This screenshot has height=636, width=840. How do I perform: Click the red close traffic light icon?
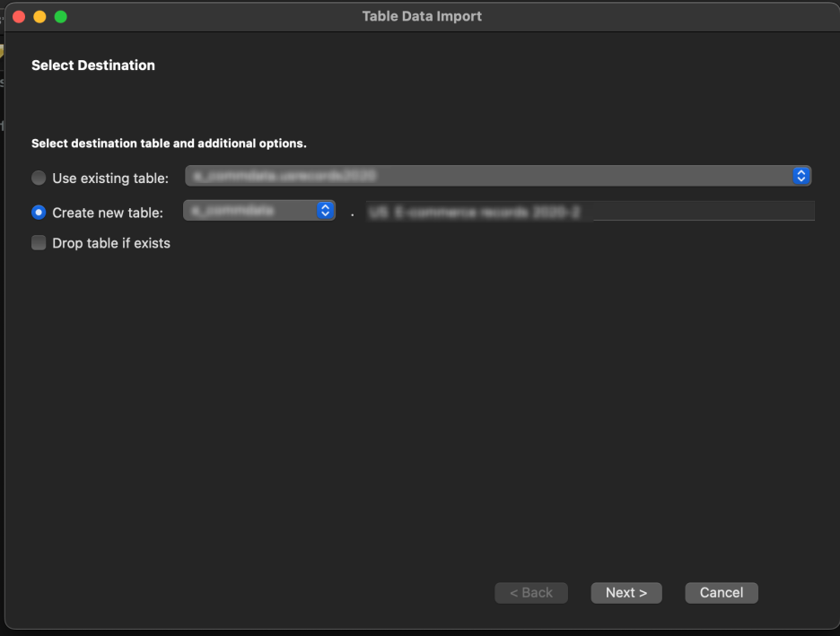click(18, 15)
